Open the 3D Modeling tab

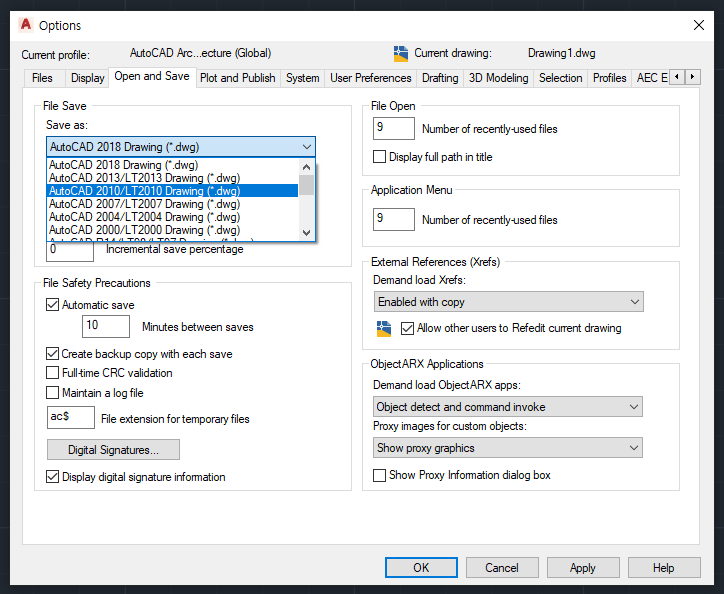499,78
